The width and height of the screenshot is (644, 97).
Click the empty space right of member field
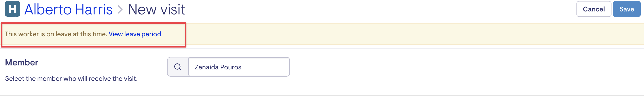(465, 67)
